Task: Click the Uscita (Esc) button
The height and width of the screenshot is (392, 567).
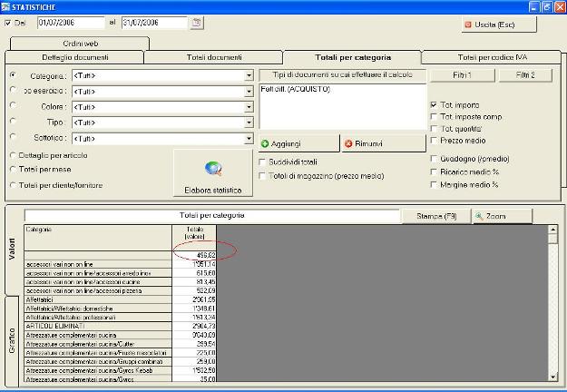Action: [x=499, y=24]
